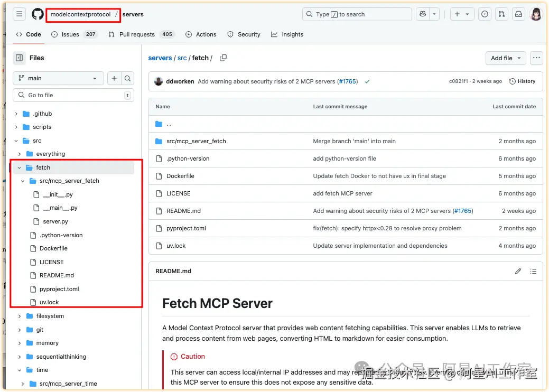Click the ddworken avatar image

(159, 81)
